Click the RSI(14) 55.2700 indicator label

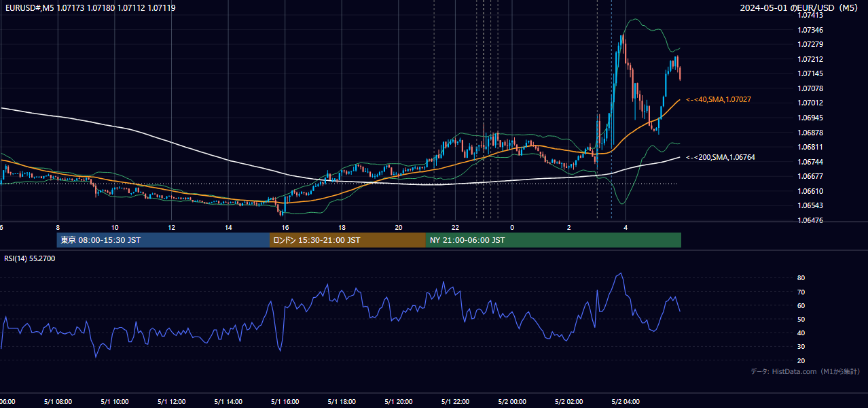click(30, 258)
